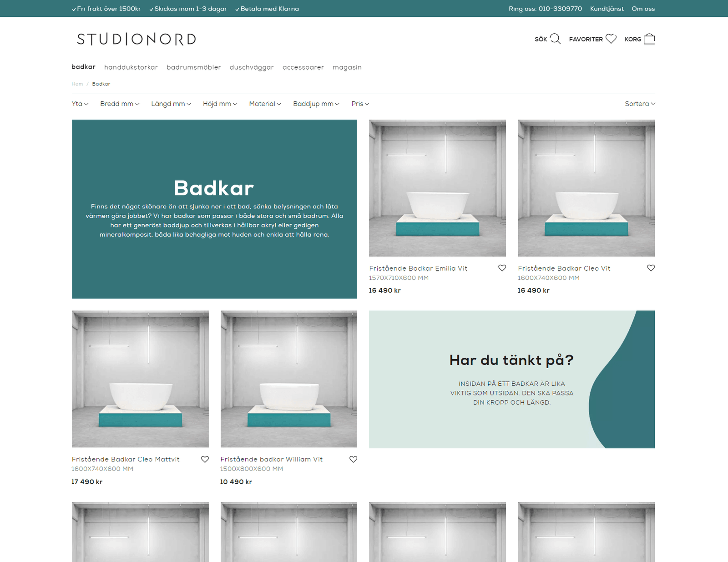Open the Fristående Badkar Emilia Vit title
This screenshot has width=728, height=562.
click(x=418, y=268)
